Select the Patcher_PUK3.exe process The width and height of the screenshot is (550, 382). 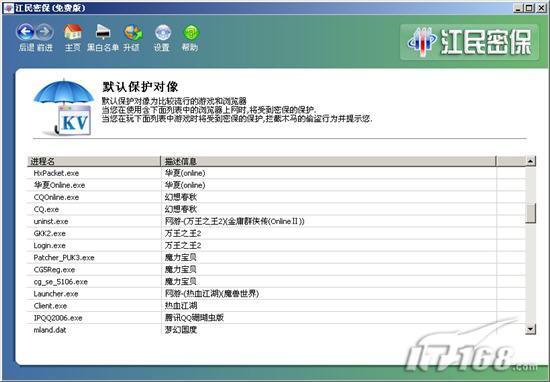coord(64,257)
